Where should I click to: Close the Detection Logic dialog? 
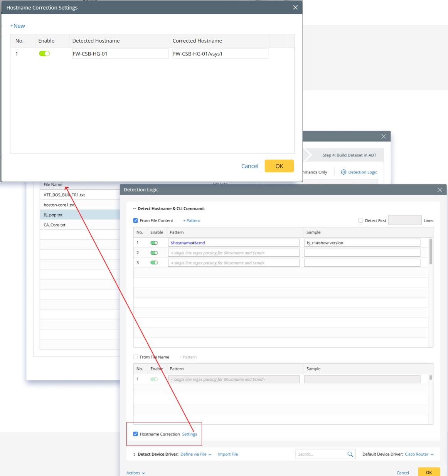click(440, 190)
